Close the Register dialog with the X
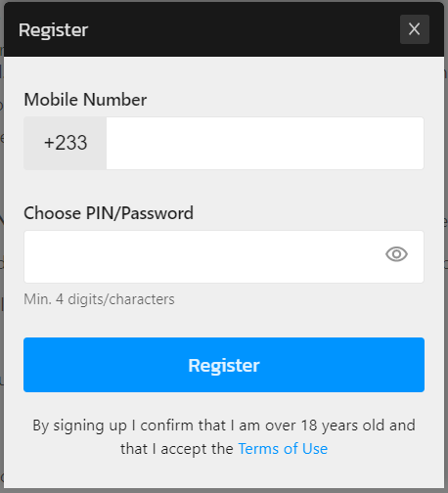 (x=415, y=29)
